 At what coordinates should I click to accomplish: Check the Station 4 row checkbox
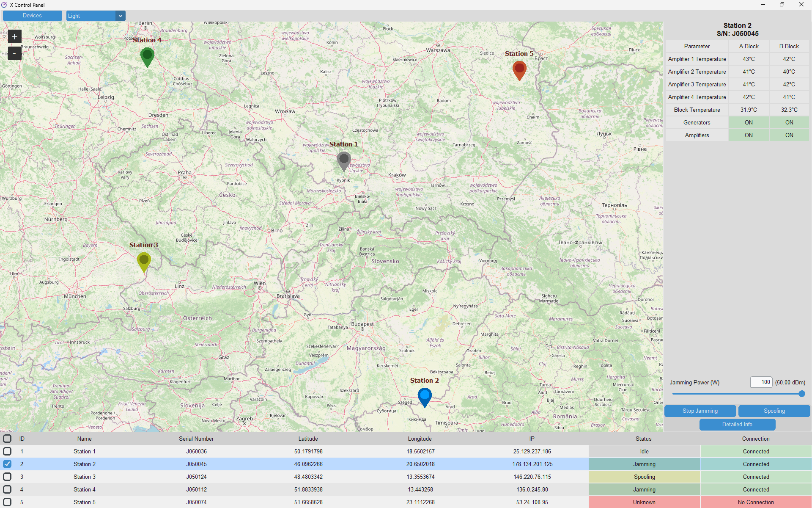click(7, 489)
